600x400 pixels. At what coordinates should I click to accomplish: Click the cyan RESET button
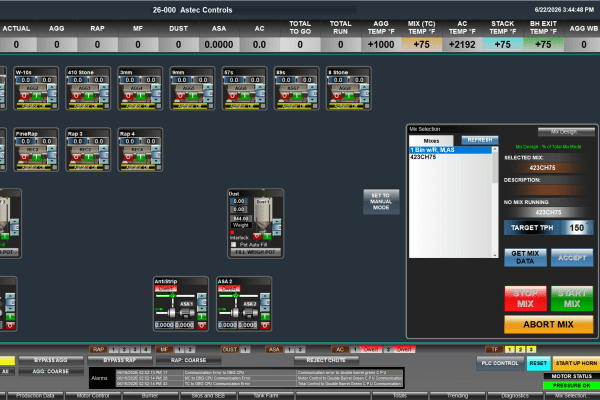click(x=538, y=363)
